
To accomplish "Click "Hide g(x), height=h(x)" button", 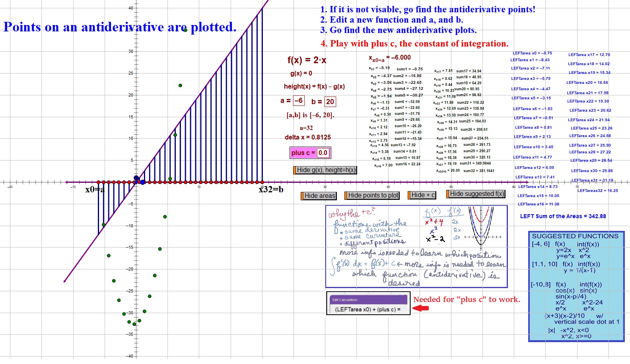I will 325,170.
